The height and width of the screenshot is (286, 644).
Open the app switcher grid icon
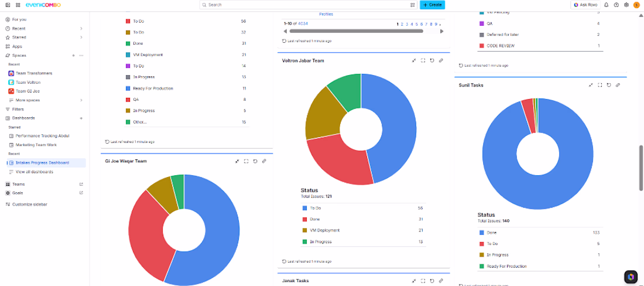(x=18, y=5)
